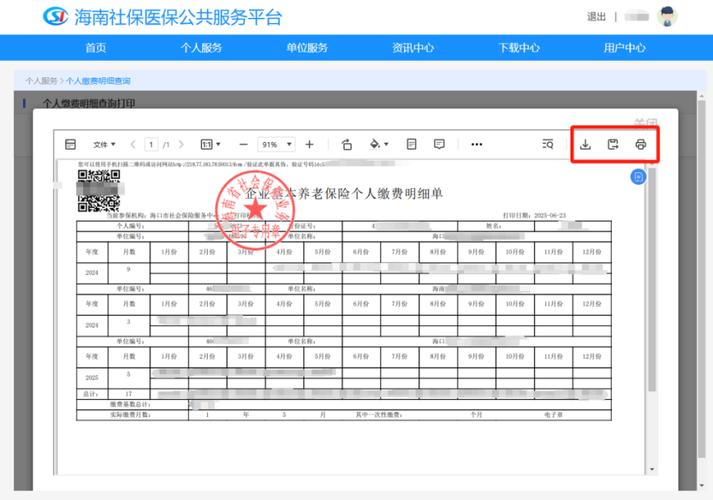
Task: Open the search in document icon
Action: click(x=548, y=145)
